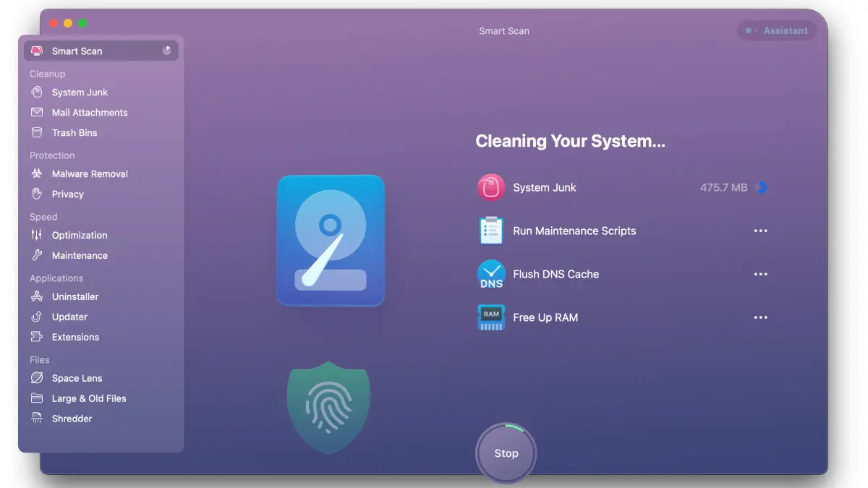Click the Large & Old Files folder icon
This screenshot has width=868, height=488.
coord(37,398)
